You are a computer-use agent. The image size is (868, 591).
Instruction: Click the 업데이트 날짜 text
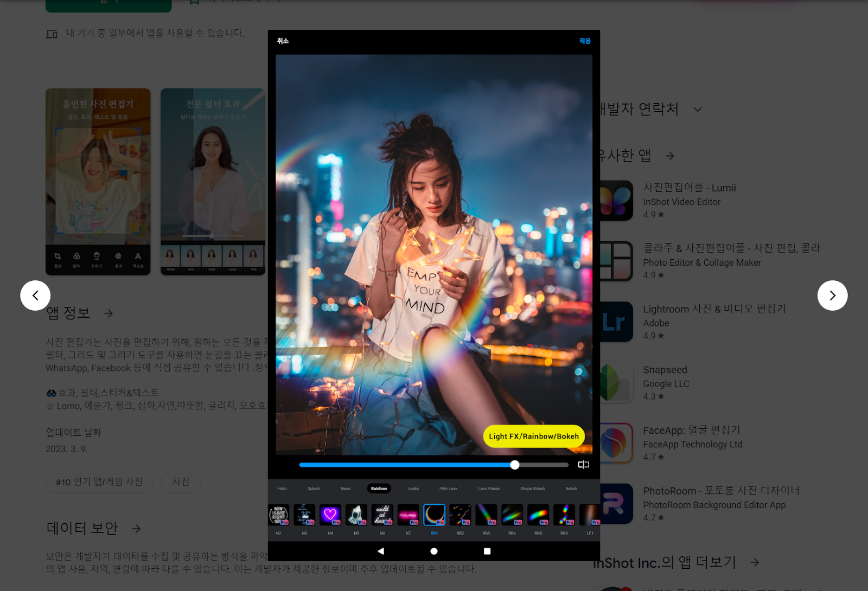pos(74,433)
